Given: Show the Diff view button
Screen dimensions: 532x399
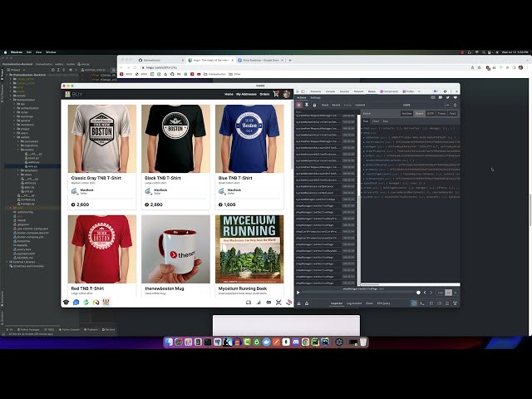Looking at the screenshot, I should pos(431,114).
